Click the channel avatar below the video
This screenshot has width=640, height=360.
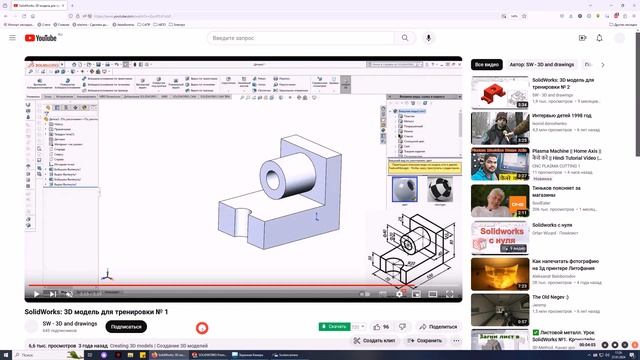point(31,327)
